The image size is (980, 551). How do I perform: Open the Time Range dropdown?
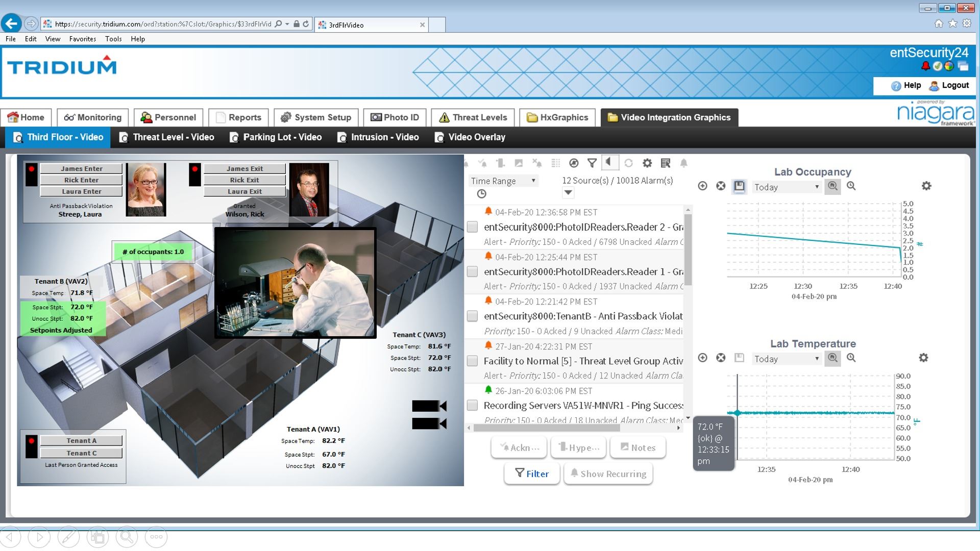click(x=503, y=181)
